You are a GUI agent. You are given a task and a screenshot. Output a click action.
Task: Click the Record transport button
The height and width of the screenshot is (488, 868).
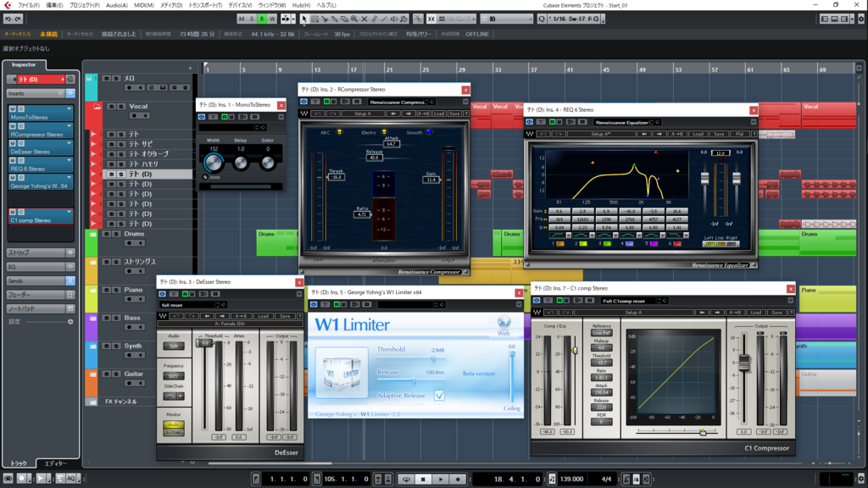[458, 480]
